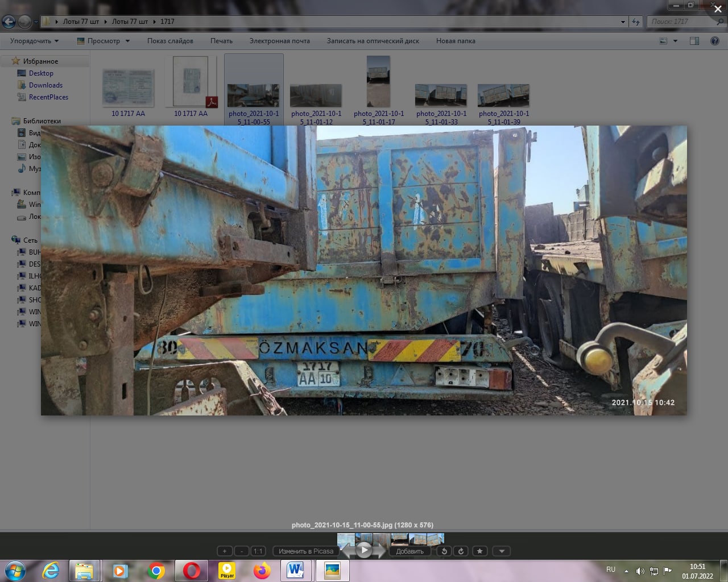
Task: Show hidden tray icons arrow
Action: pyautogui.click(x=627, y=571)
